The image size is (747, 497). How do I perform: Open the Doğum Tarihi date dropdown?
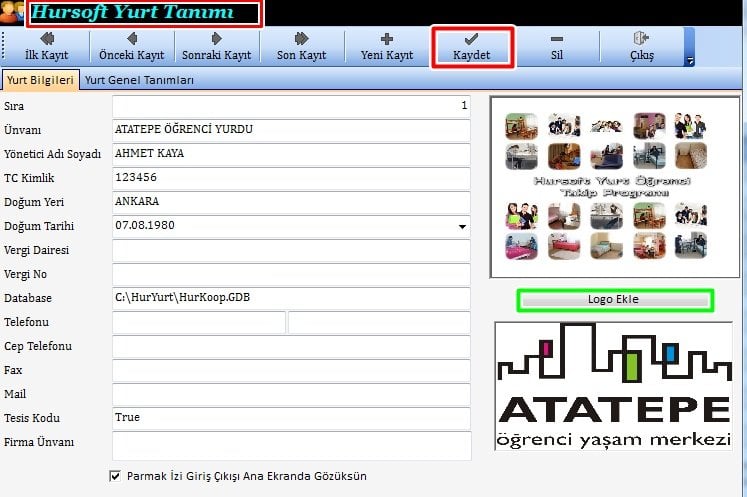click(462, 226)
